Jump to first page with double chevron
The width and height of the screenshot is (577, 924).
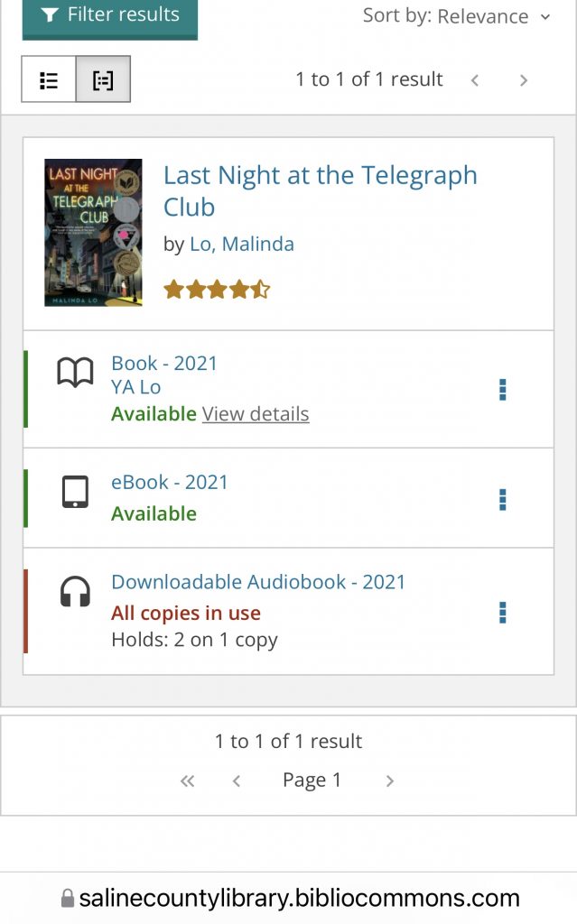coord(188,781)
